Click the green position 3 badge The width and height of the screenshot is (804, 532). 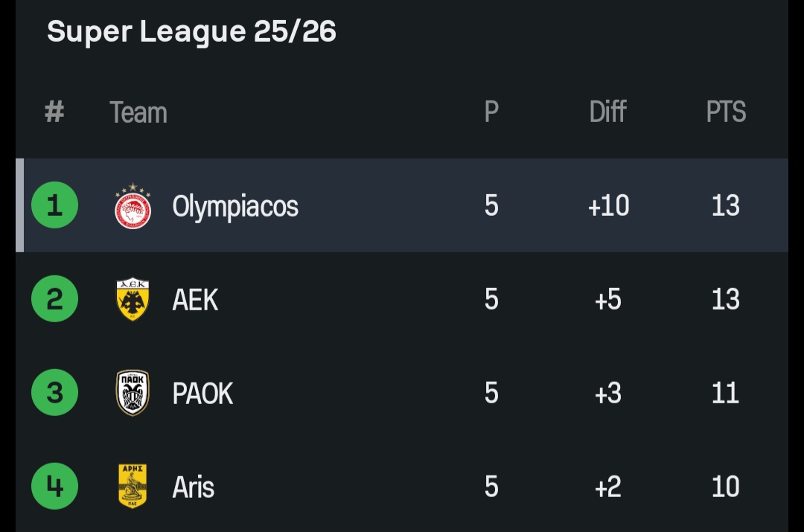click(54, 393)
